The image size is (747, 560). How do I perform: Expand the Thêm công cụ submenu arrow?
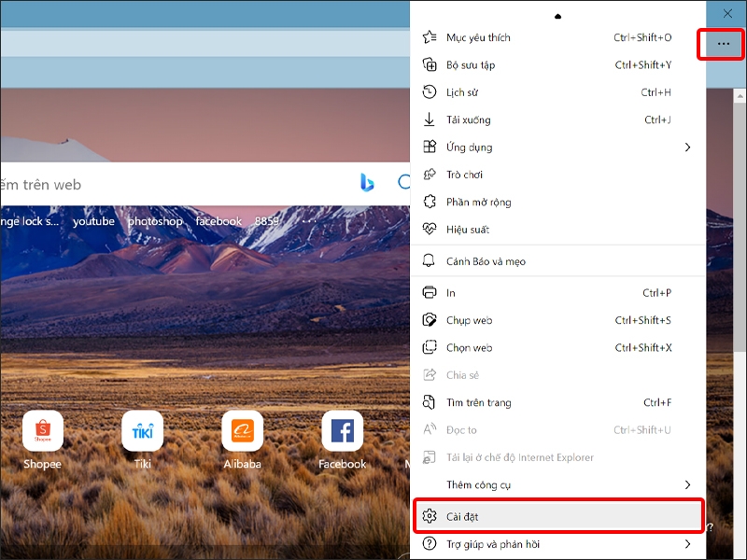click(x=687, y=484)
